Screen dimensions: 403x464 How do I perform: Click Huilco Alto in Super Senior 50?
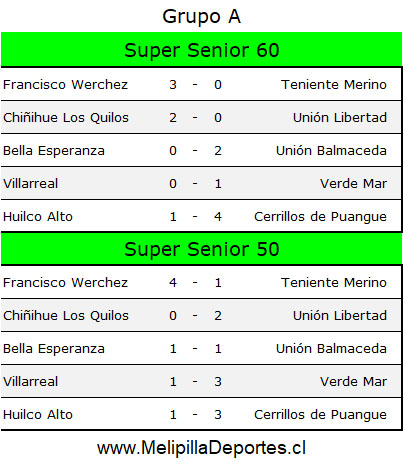pos(38,415)
